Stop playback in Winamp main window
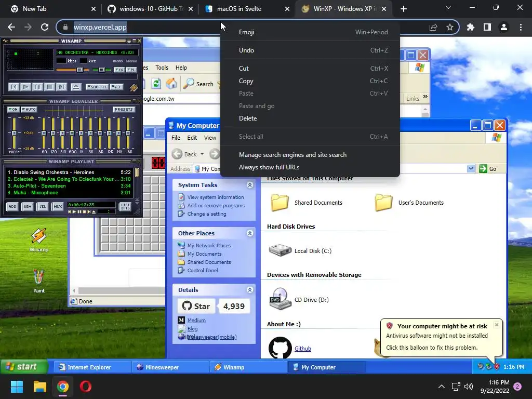The image size is (532, 399). coord(49,87)
